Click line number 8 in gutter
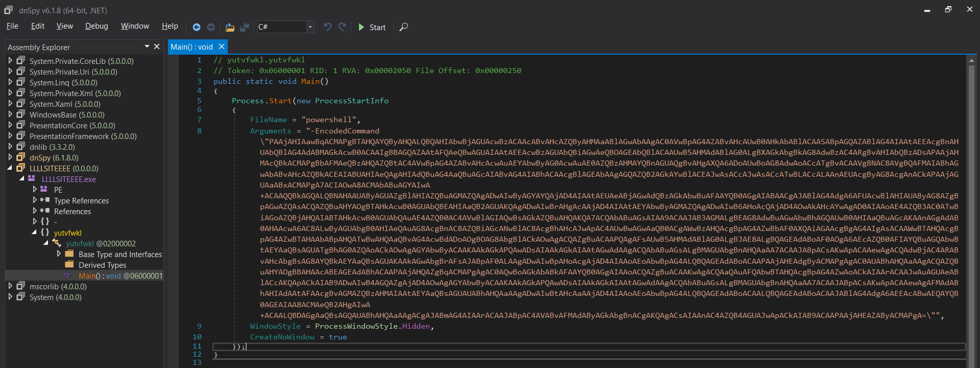The width and height of the screenshot is (980, 368). coord(199,131)
